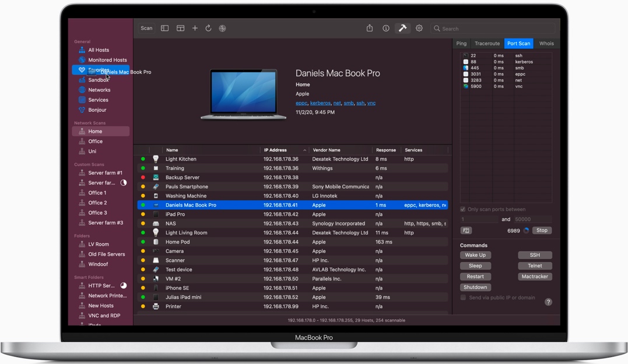Click the kerberos service link
This screenshot has height=364, width=628.
320,103
